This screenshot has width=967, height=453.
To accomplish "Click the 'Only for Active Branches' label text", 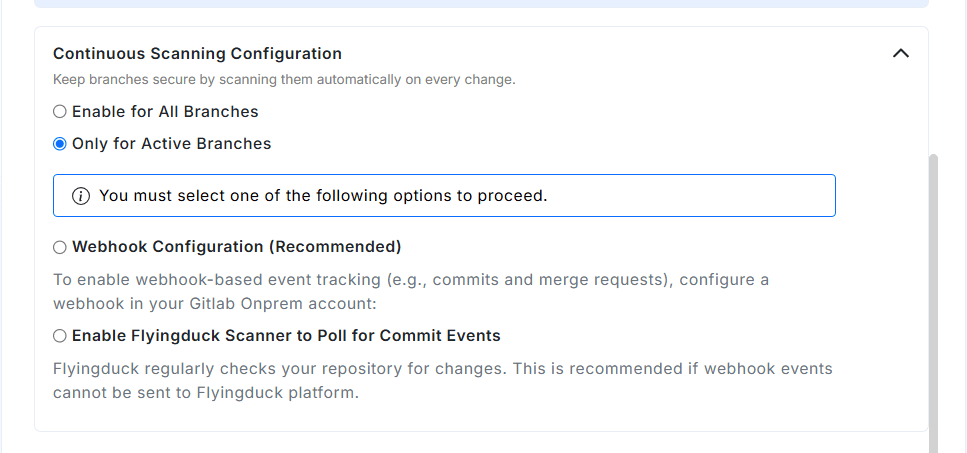I will click(171, 144).
